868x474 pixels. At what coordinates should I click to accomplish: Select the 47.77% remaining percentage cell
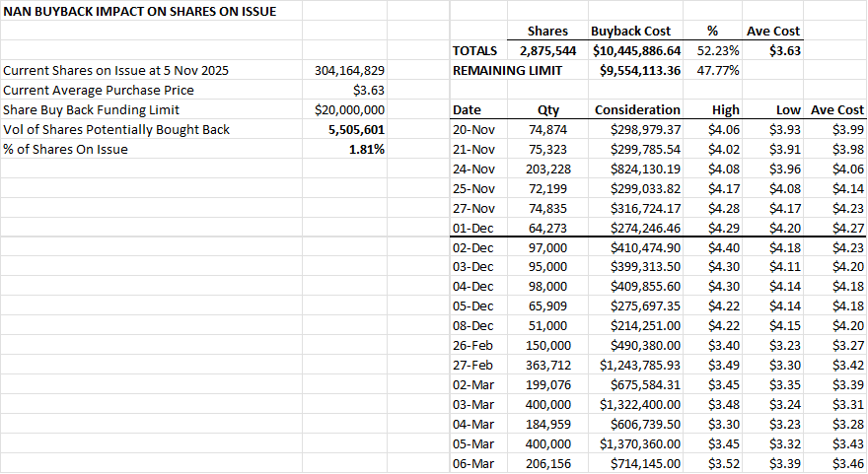click(x=719, y=71)
